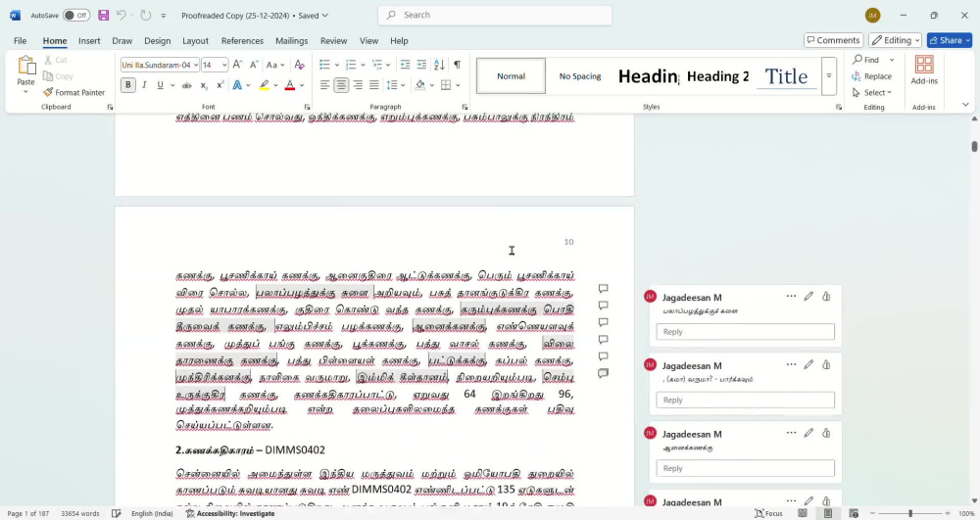Open the font name dropdown

(x=196, y=65)
